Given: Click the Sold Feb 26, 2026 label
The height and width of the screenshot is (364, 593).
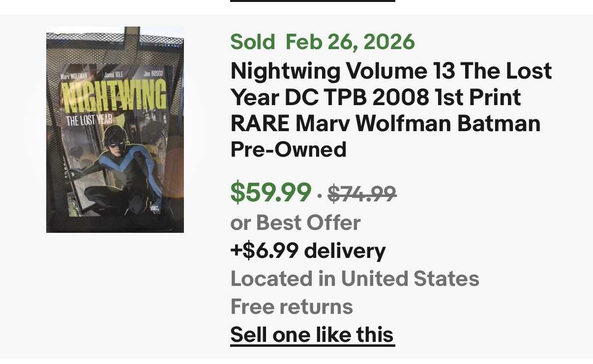Looking at the screenshot, I should click(323, 42).
